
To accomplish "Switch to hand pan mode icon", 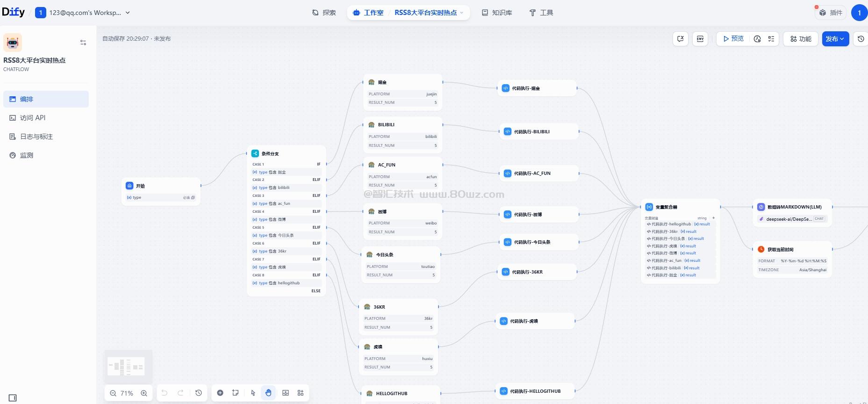I will click(x=268, y=393).
